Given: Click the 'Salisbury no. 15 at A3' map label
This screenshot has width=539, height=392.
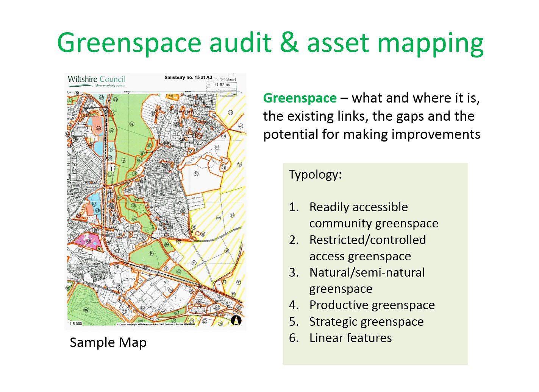Looking at the screenshot, I should (x=188, y=77).
